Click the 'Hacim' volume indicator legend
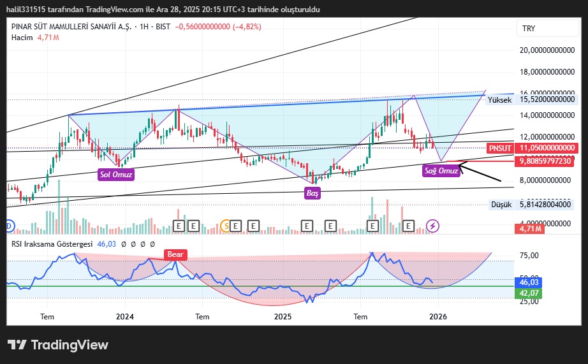Screen dimensions: 588x364 click(x=22, y=38)
